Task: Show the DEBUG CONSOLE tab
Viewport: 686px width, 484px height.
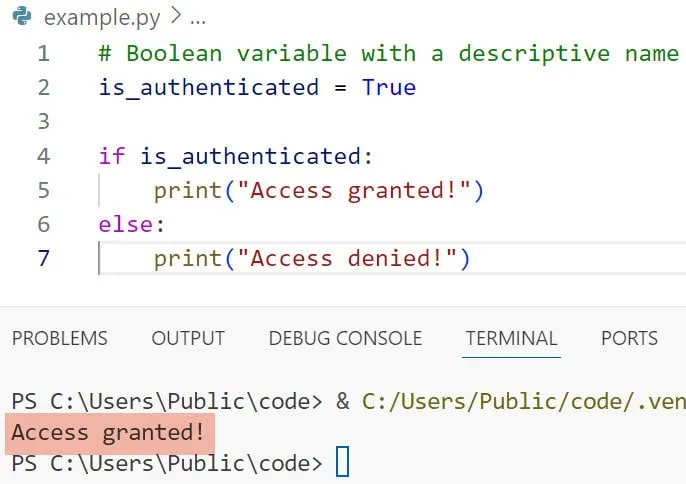Action: (x=345, y=338)
